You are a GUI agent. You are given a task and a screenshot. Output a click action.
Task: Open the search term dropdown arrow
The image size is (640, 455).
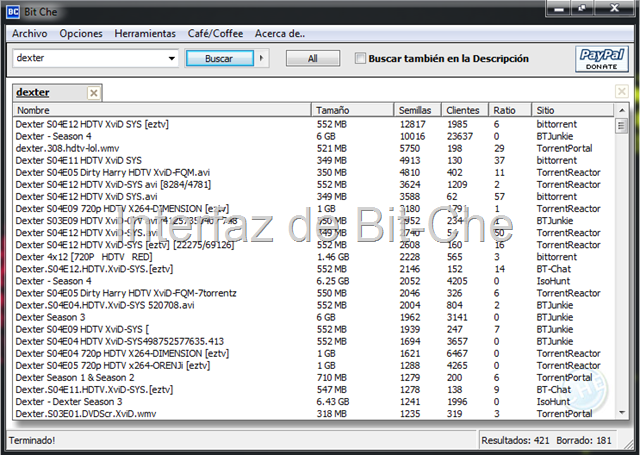click(172, 58)
